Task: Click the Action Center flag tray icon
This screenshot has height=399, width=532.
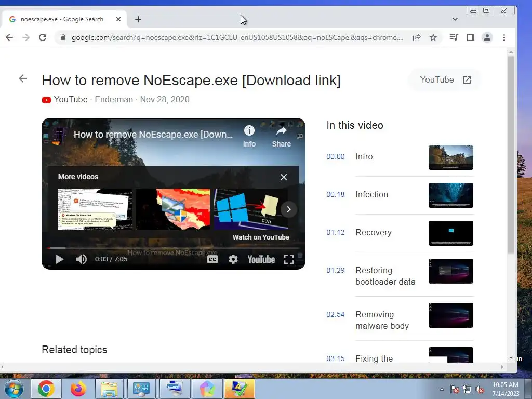Action: 454,390
